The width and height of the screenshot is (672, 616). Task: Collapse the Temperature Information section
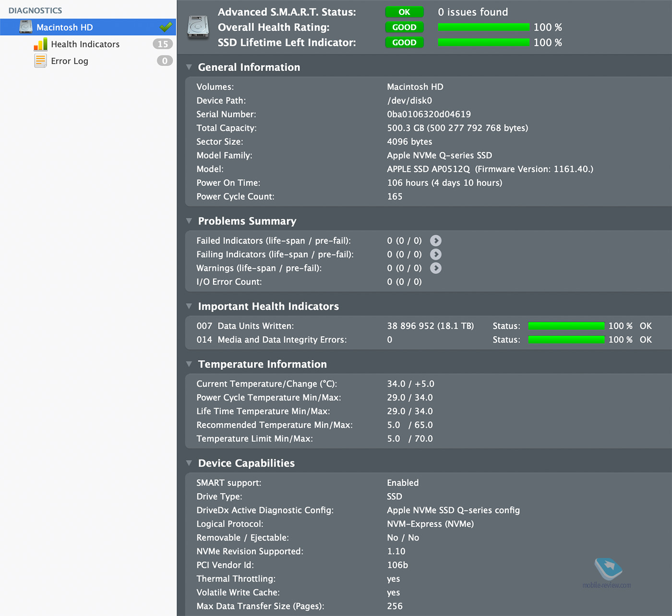coord(189,364)
